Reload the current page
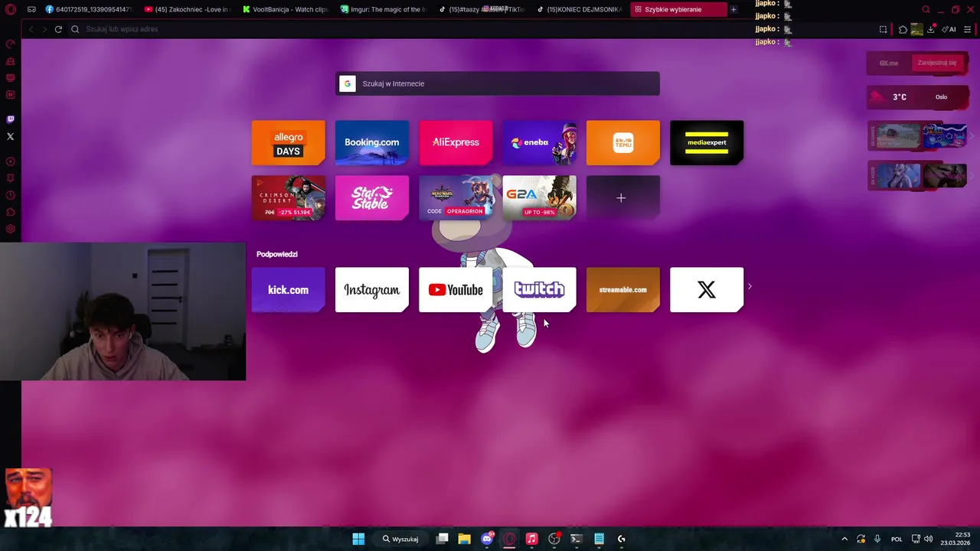The width and height of the screenshot is (980, 551). click(58, 29)
